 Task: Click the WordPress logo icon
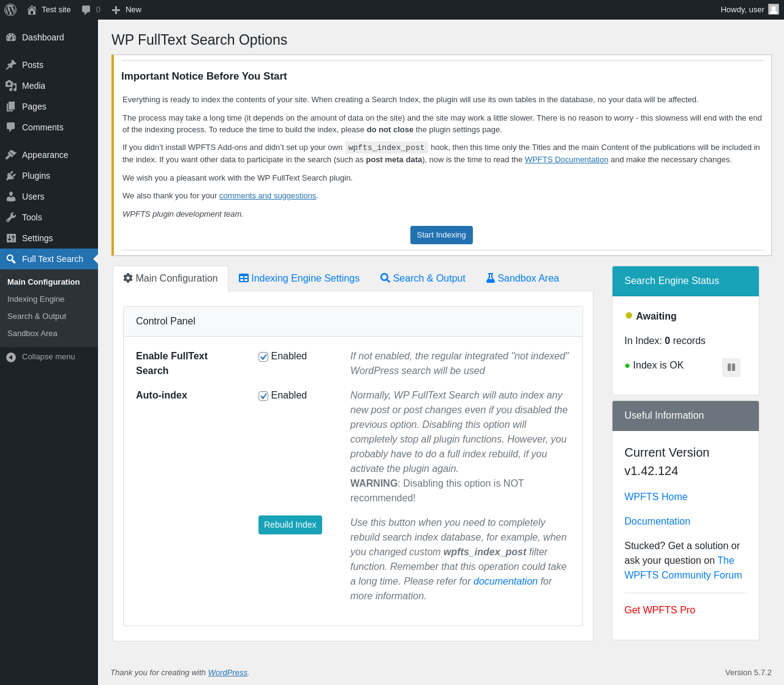click(10, 10)
